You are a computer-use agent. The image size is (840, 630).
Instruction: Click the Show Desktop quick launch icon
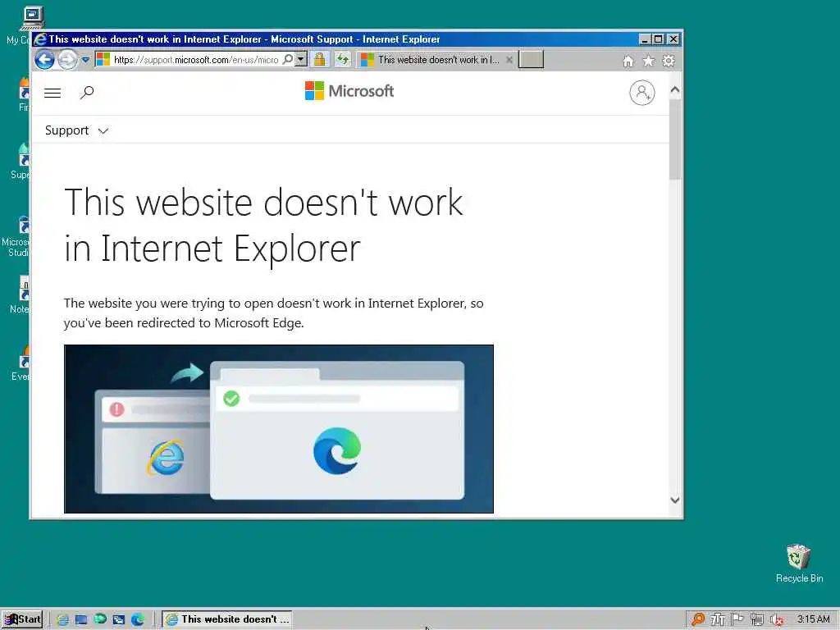tap(81, 620)
